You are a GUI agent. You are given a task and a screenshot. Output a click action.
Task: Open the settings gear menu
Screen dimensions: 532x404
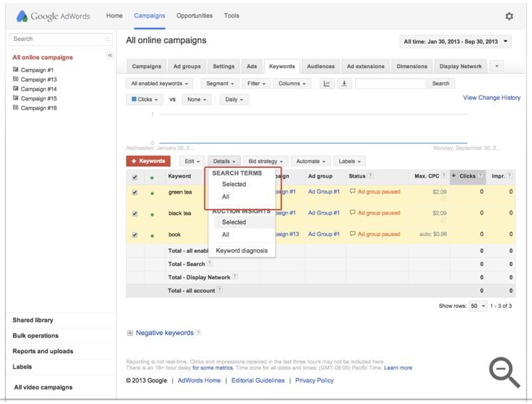point(509,16)
